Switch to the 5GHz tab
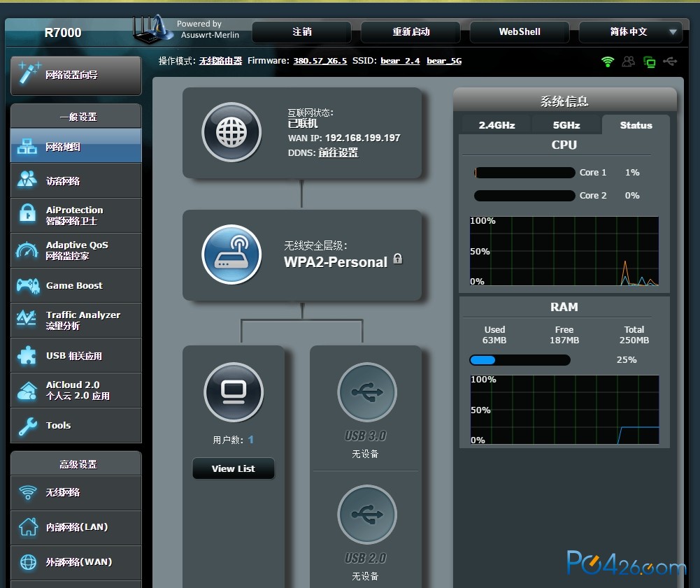 coord(566,125)
